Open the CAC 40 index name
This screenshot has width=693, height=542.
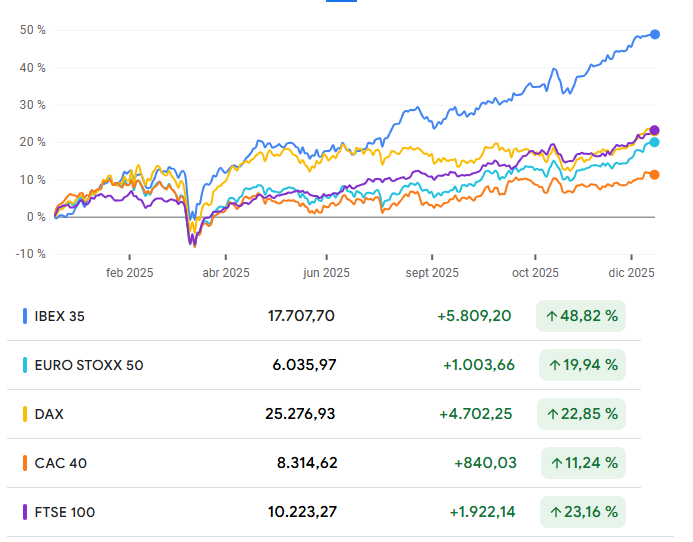pyautogui.click(x=60, y=463)
